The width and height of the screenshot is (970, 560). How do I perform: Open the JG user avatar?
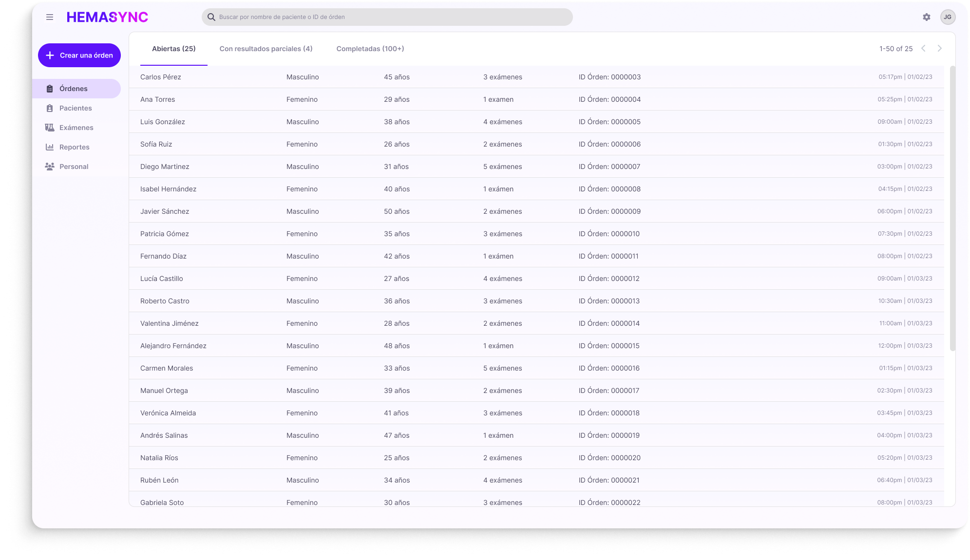948,17
